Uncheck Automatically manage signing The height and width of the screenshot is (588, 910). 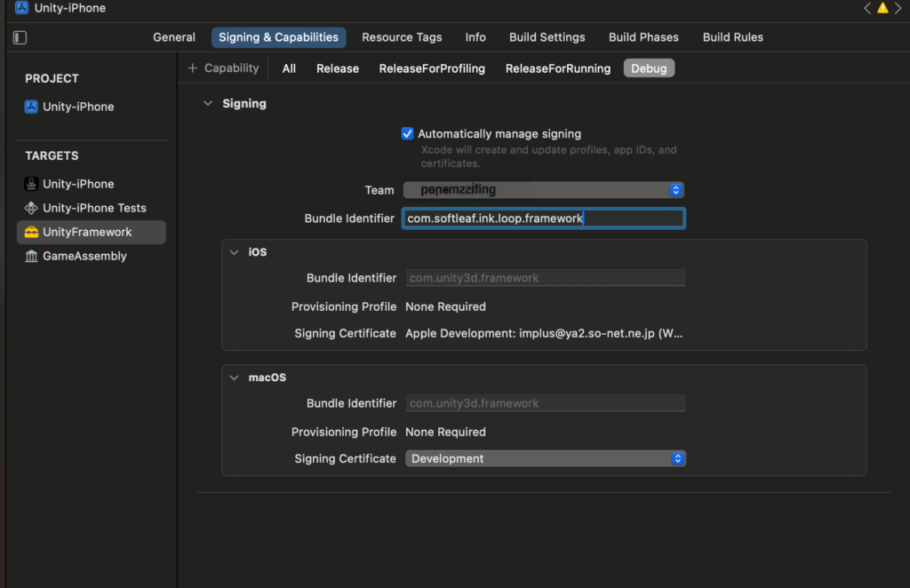coord(408,134)
